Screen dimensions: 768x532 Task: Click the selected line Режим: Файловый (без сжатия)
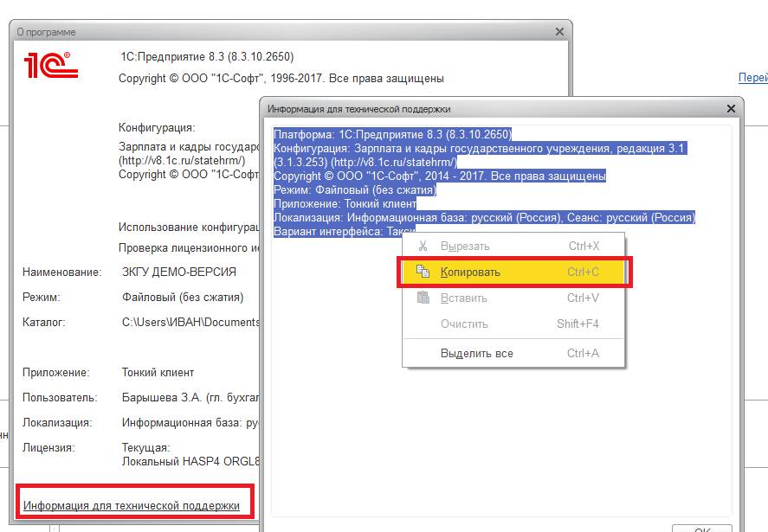[355, 190]
